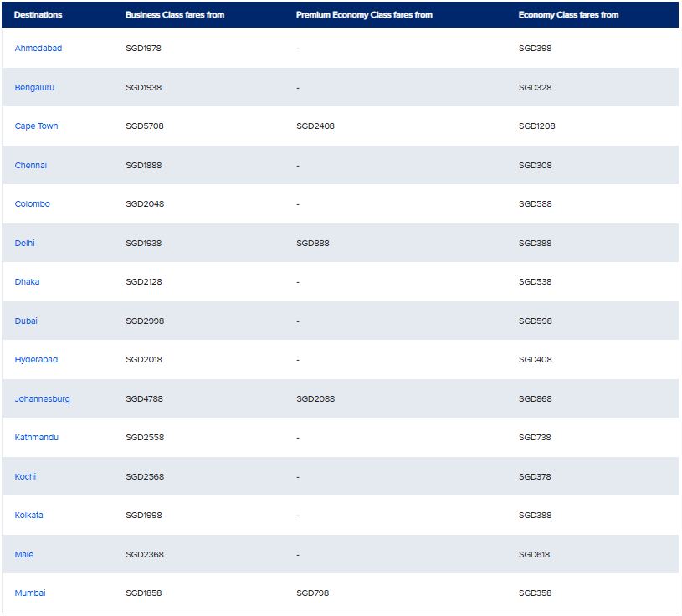Viewport: 682px width, 616px height.
Task: Click the Economy Class fares from header
Action: [568, 15]
